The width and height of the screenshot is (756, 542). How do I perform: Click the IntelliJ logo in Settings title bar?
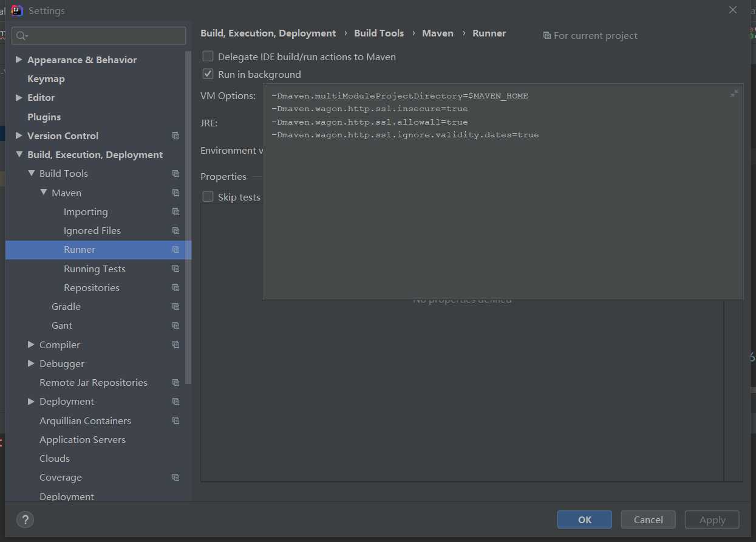click(x=17, y=10)
